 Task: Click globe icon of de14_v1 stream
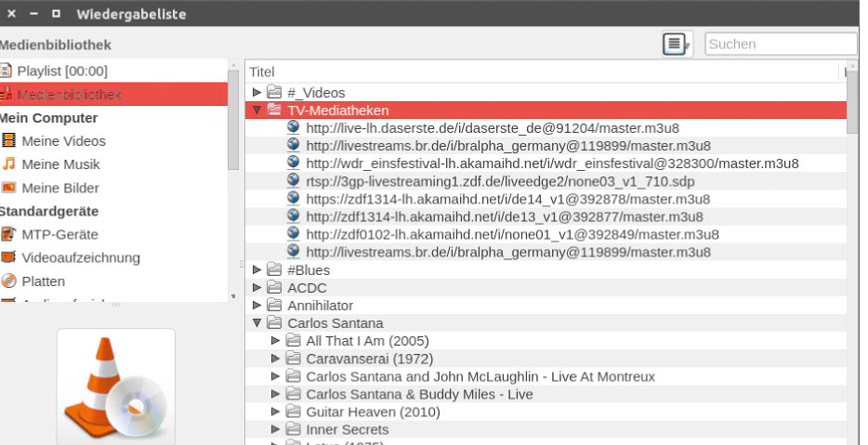pos(293,199)
